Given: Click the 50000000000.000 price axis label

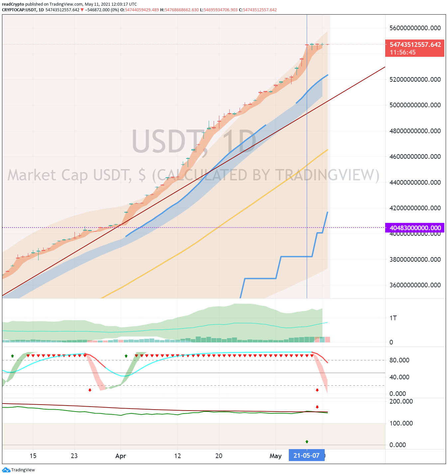Looking at the screenshot, I should pyautogui.click(x=415, y=105).
